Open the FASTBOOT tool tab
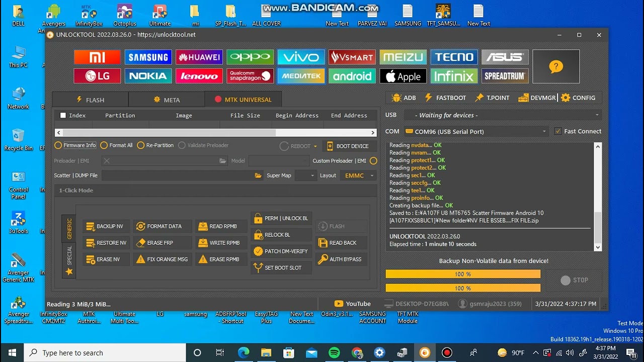644x362 pixels. [x=445, y=98]
